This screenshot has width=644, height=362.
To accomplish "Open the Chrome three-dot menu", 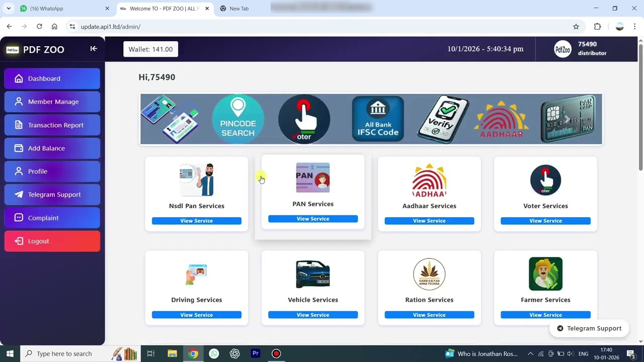I will [x=635, y=27].
